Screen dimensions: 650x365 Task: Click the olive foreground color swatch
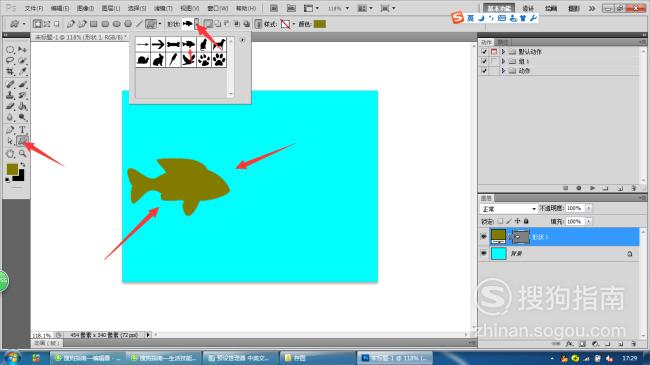(x=12, y=169)
